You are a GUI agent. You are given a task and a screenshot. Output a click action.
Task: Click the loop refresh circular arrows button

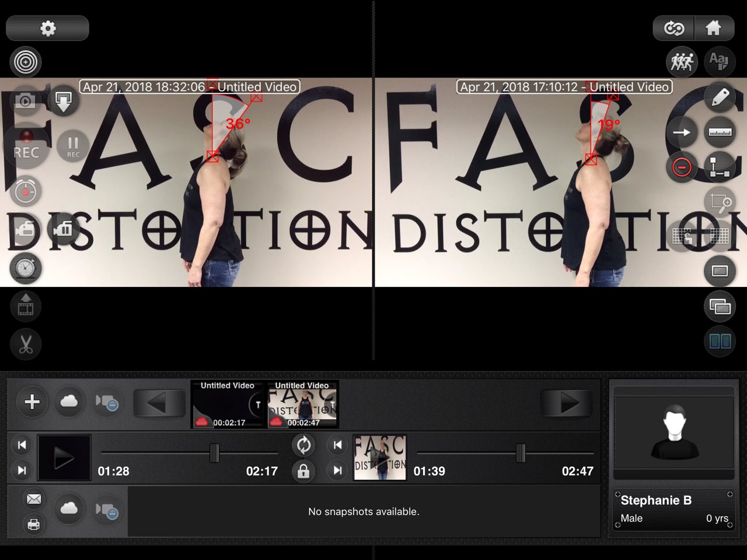coord(303,445)
